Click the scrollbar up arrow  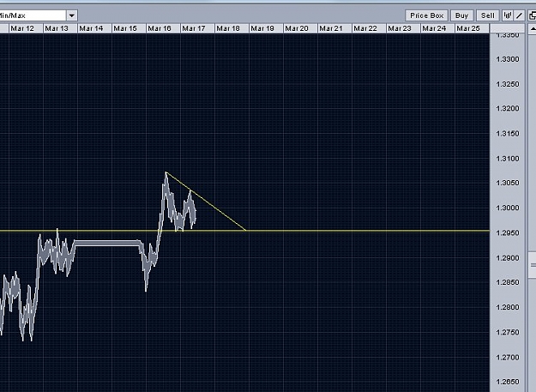(533, 29)
